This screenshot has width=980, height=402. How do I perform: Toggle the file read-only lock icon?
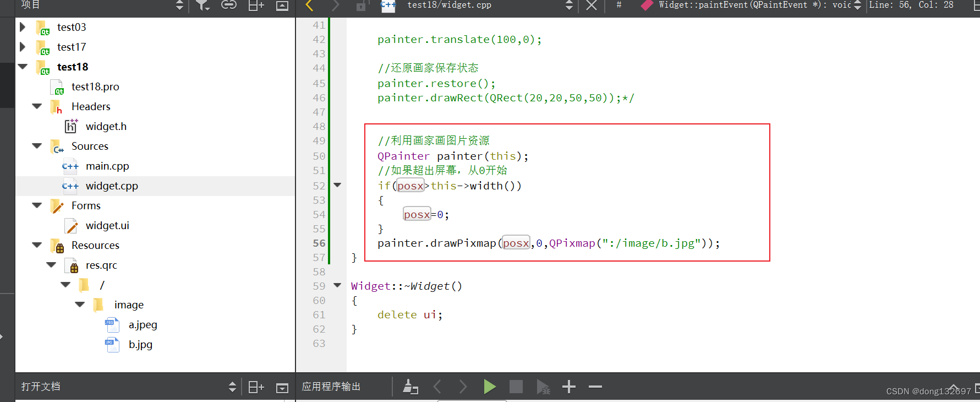pyautogui.click(x=361, y=6)
